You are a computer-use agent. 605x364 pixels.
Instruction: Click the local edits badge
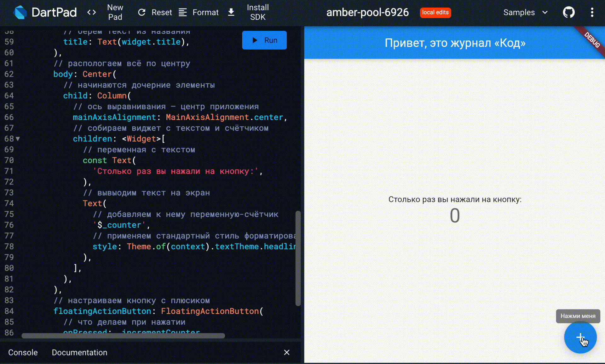(x=435, y=12)
